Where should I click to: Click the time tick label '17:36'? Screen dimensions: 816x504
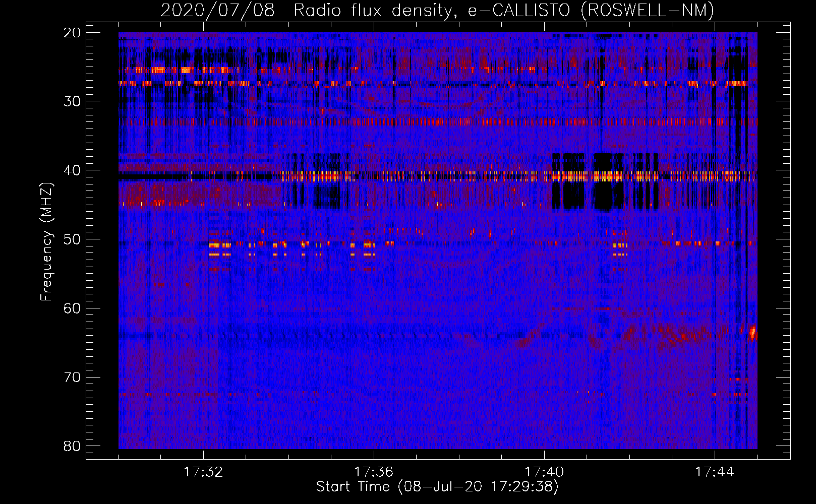374,472
